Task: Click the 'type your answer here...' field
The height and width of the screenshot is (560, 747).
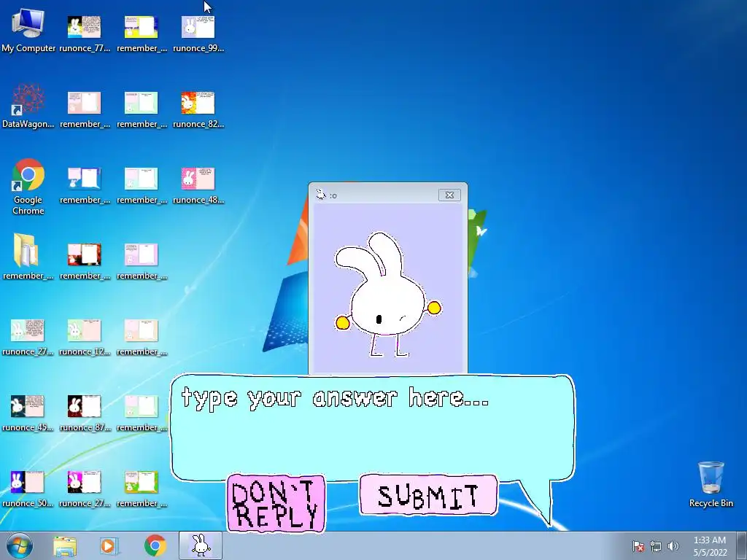Action: 373,427
